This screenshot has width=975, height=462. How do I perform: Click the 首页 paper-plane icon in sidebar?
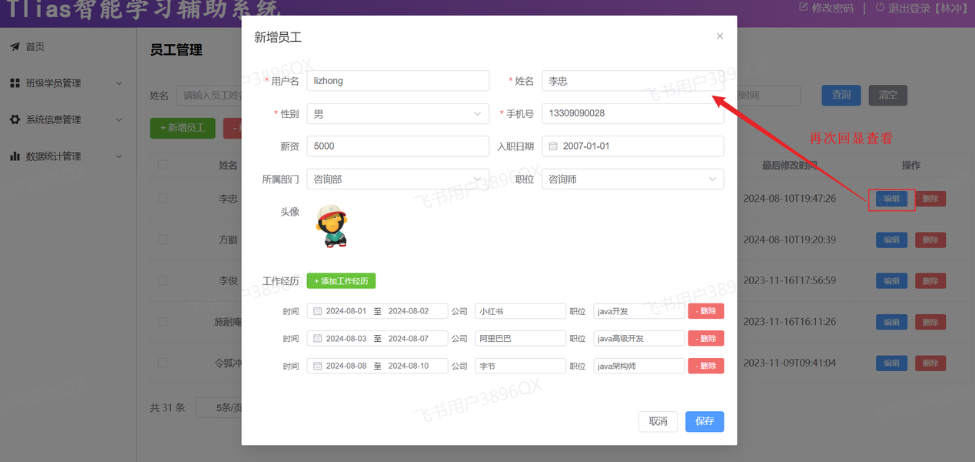tap(15, 47)
